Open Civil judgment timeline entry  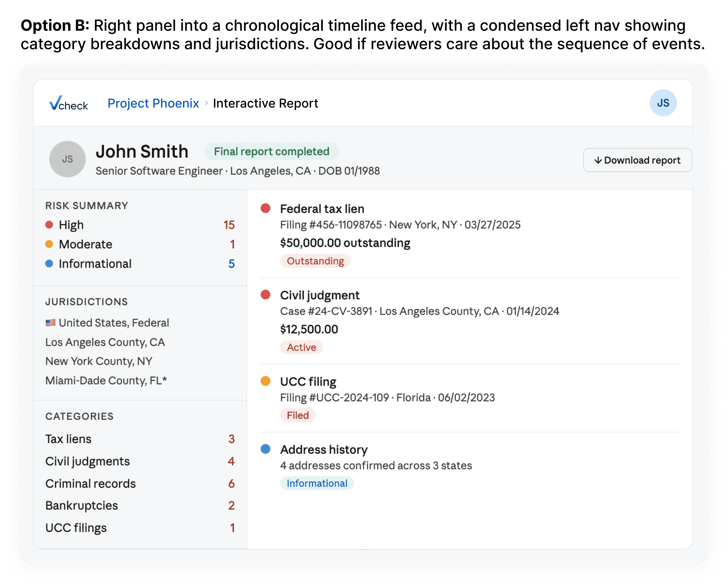[320, 295]
